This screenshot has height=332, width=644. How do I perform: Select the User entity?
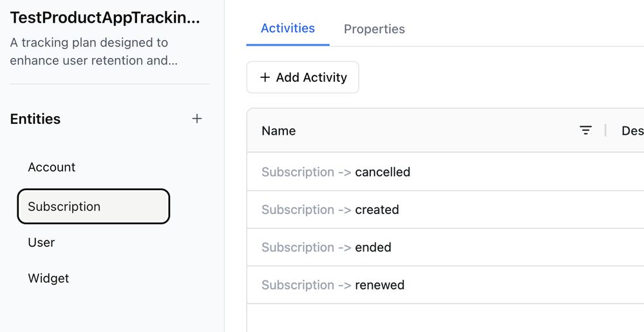point(41,242)
